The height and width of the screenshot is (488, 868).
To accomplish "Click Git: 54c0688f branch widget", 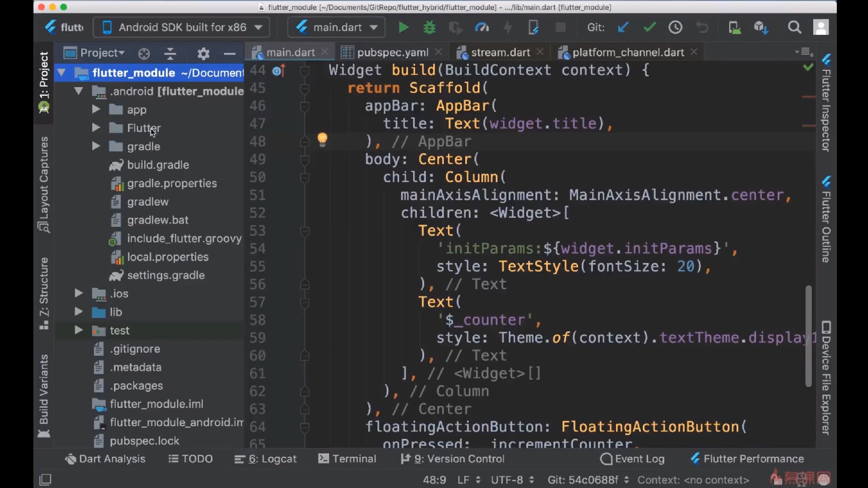I will coord(588,480).
